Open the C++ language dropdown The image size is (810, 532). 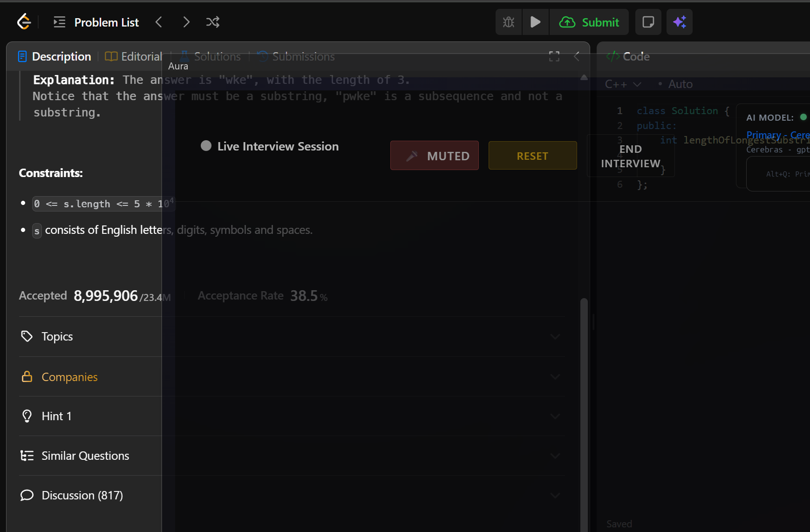pos(623,84)
